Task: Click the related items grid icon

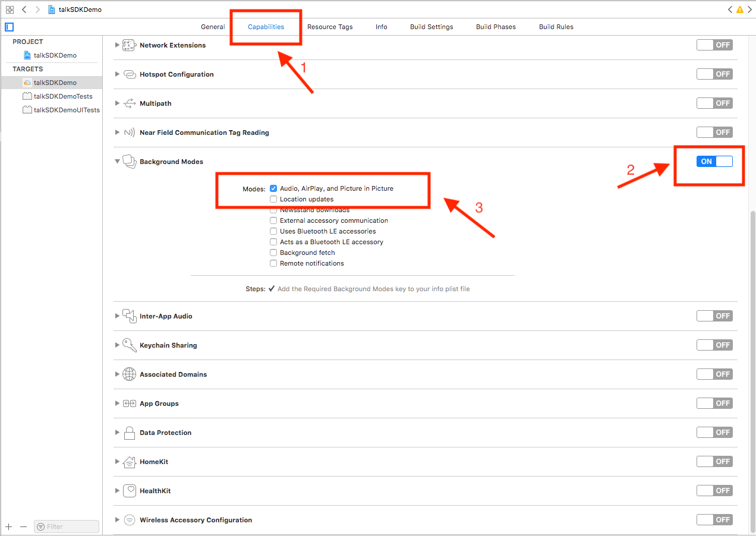Action: point(10,10)
